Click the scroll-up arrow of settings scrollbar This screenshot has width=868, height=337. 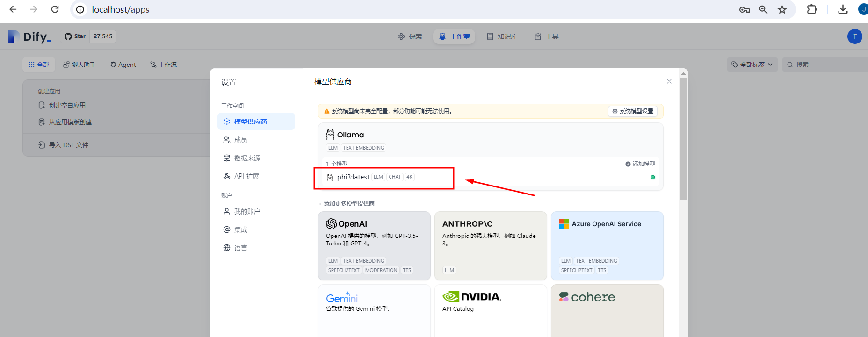click(684, 73)
